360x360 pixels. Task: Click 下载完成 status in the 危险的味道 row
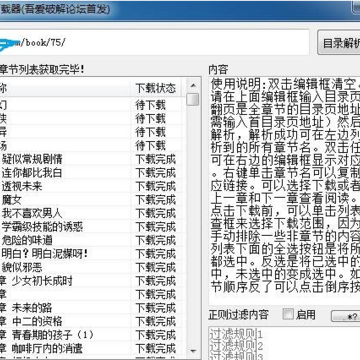[x=156, y=240]
